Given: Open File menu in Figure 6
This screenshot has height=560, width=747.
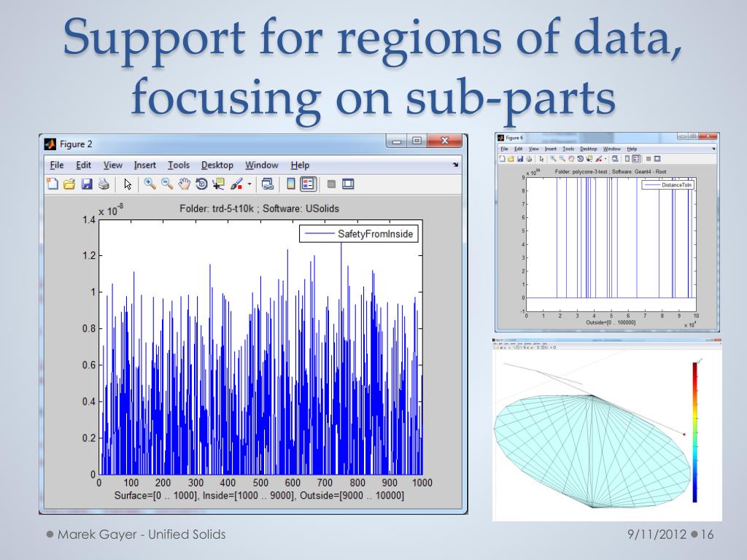Looking at the screenshot, I should tap(504, 149).
